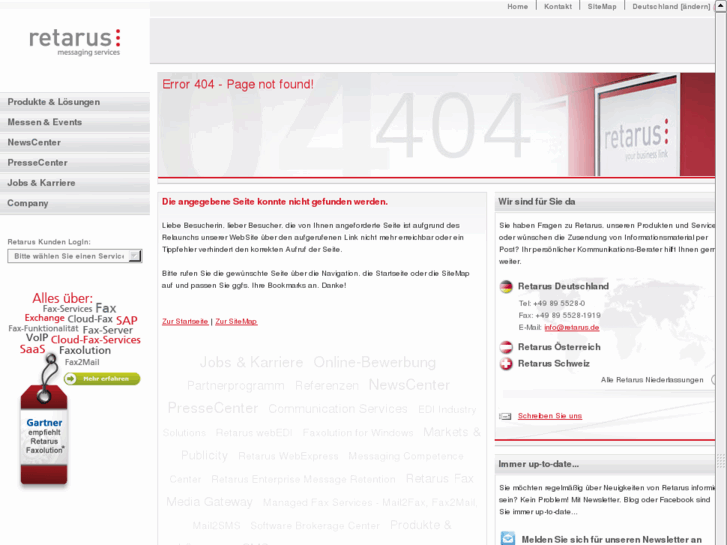Click the scrollbar up arrow
727x545 pixels.
coord(721,6)
